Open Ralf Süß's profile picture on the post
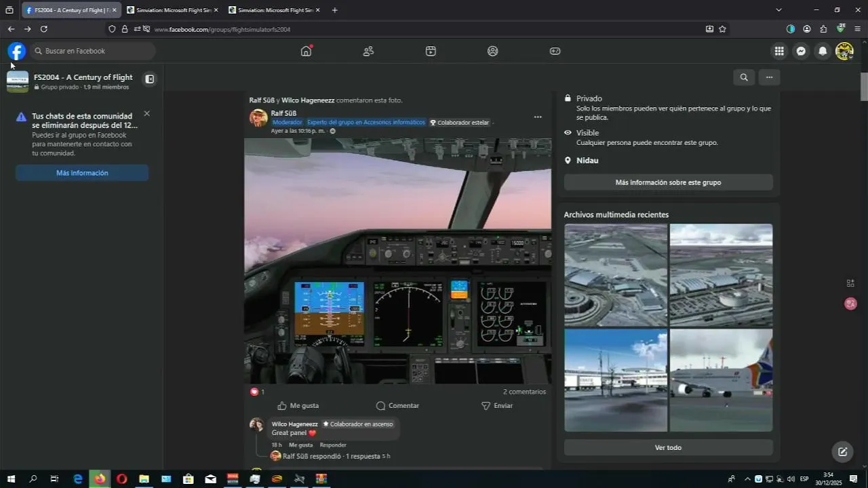 coord(258,118)
